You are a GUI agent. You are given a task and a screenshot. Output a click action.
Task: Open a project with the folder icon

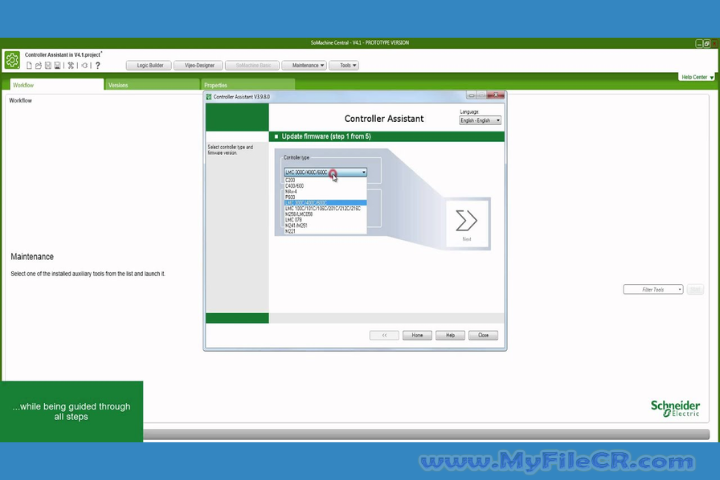pyautogui.click(x=39, y=66)
